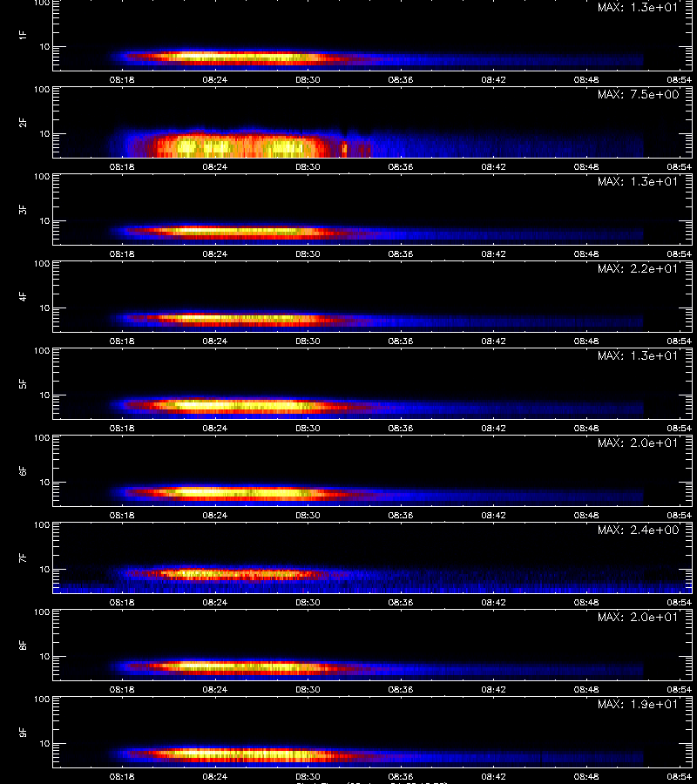Click the 100 y-axis value of panel 9F
Screen dimensions: 697x784
(42, 700)
